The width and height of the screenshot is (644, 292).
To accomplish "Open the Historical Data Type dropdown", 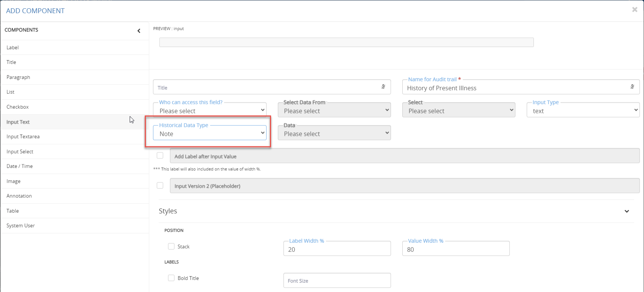I will (210, 134).
